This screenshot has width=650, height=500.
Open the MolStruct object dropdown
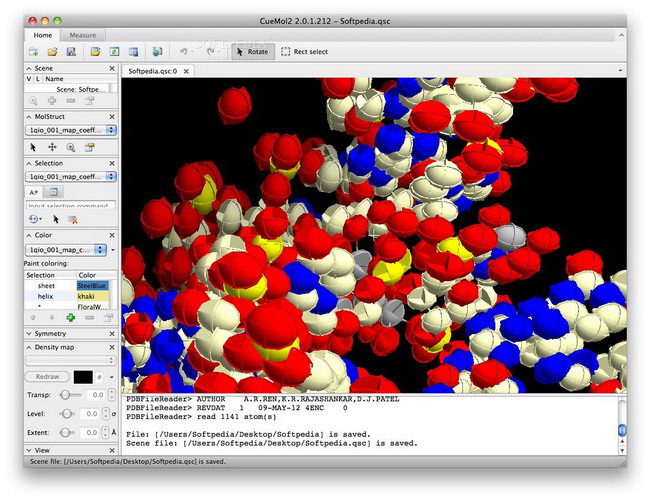[70, 130]
